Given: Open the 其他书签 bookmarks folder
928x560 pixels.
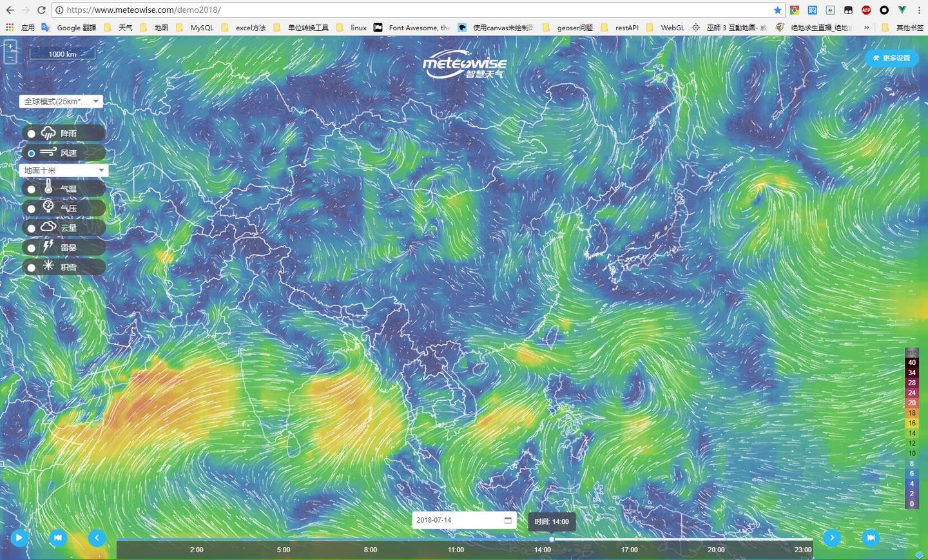Looking at the screenshot, I should tap(902, 28).
